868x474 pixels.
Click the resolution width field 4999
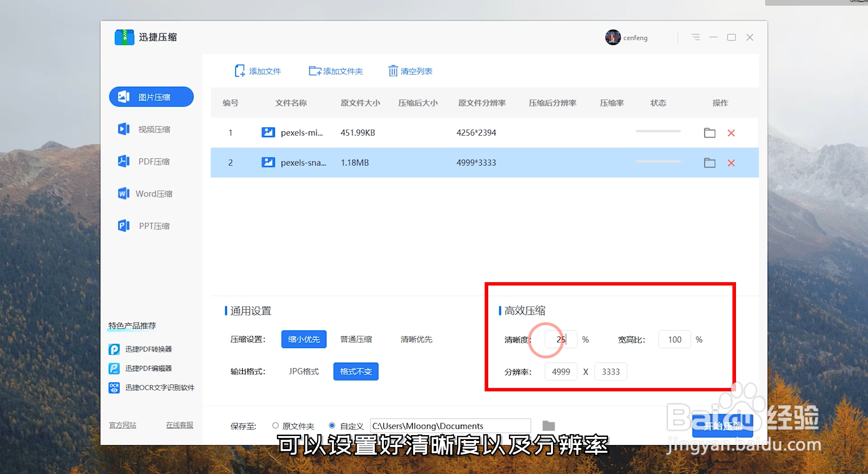click(x=561, y=372)
